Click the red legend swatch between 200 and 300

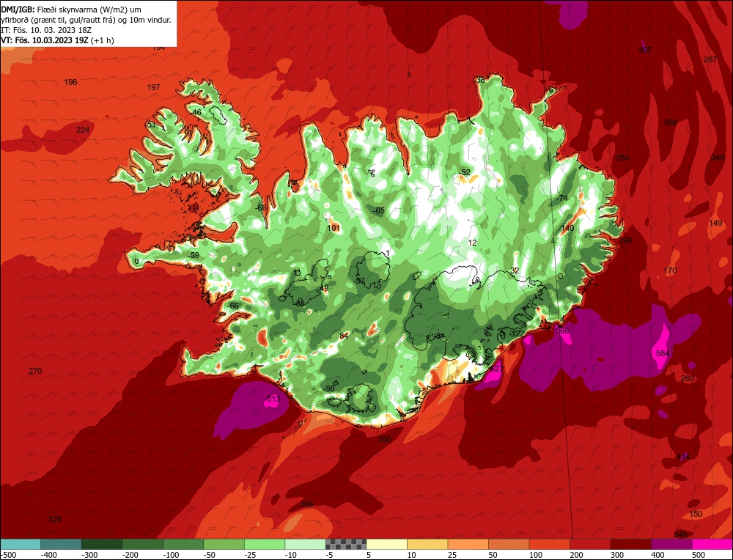point(590,544)
